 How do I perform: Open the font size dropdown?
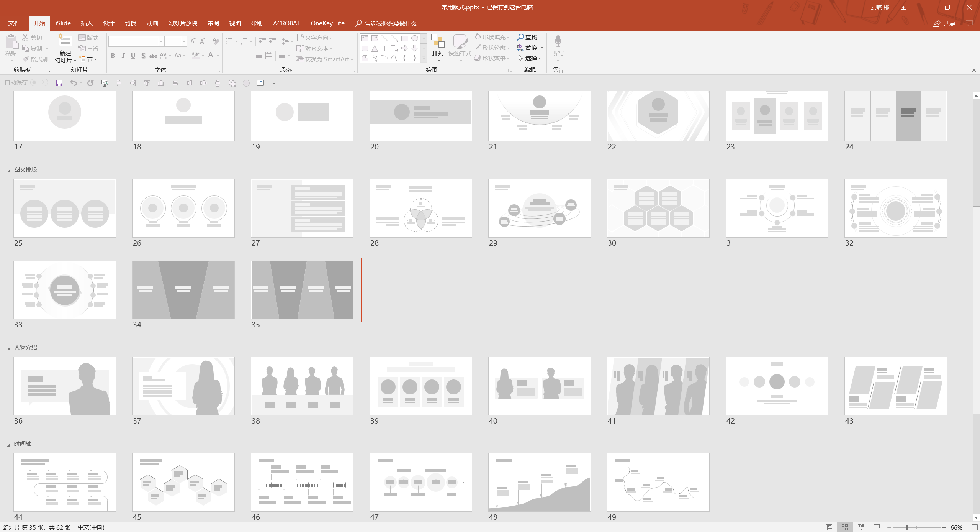[x=184, y=41]
